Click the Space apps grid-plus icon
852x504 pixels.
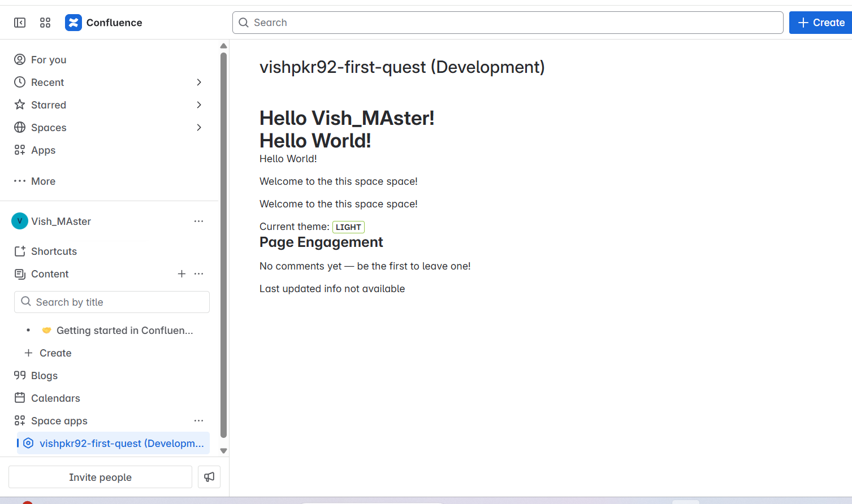(x=20, y=420)
